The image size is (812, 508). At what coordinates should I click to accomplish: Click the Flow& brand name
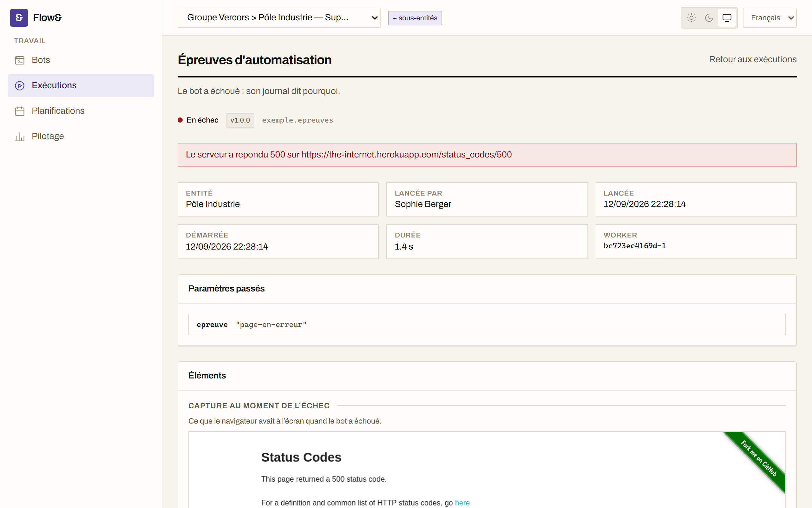(47, 17)
